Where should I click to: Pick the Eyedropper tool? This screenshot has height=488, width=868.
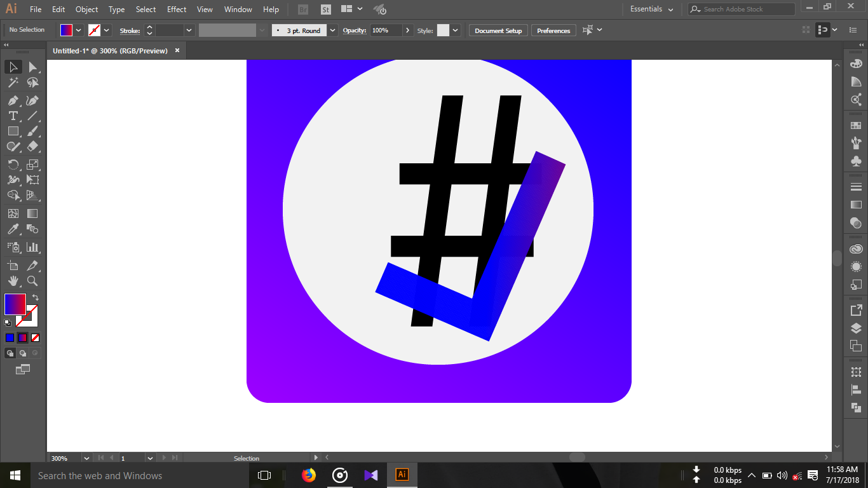click(13, 230)
